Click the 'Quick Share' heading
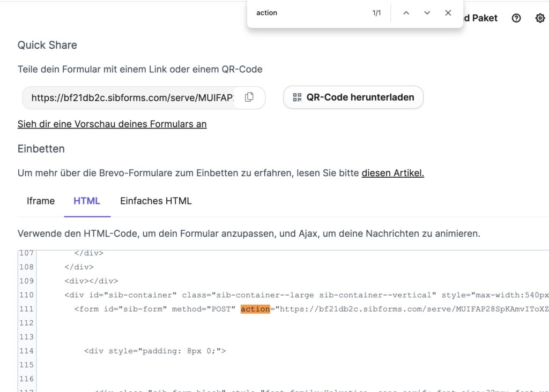 (47, 45)
